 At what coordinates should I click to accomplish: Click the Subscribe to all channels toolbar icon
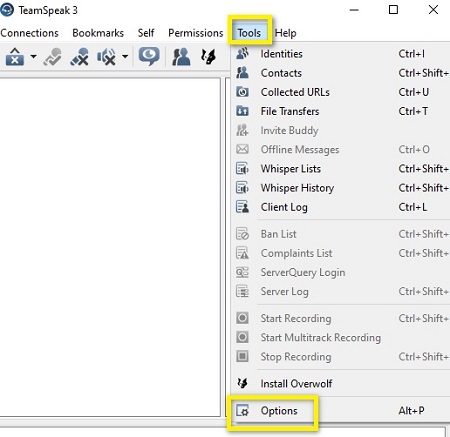(53, 56)
